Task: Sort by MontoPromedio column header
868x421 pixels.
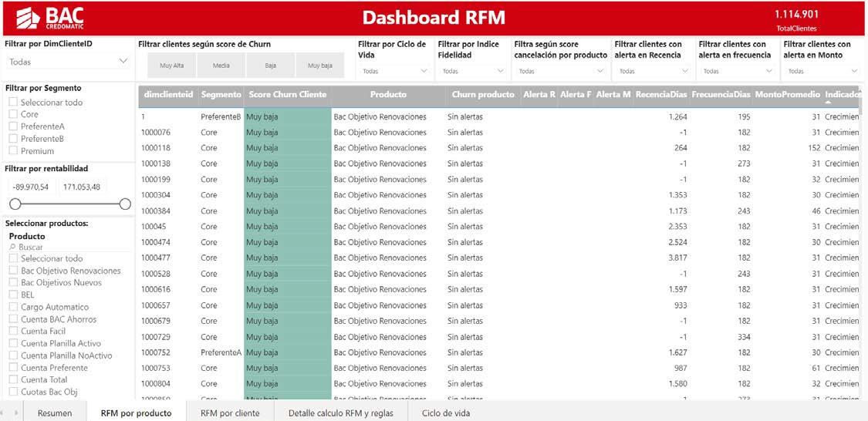Action: point(787,95)
